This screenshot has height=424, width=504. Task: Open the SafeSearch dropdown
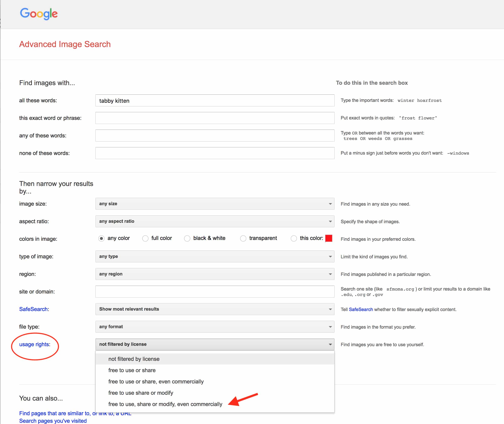coord(215,309)
